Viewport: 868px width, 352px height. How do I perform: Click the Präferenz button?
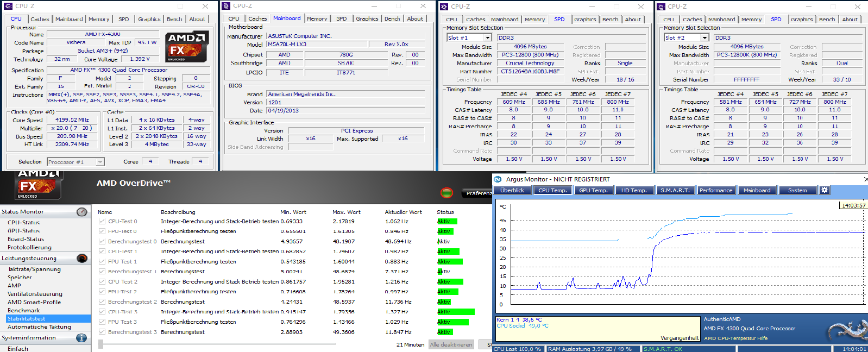click(x=478, y=193)
